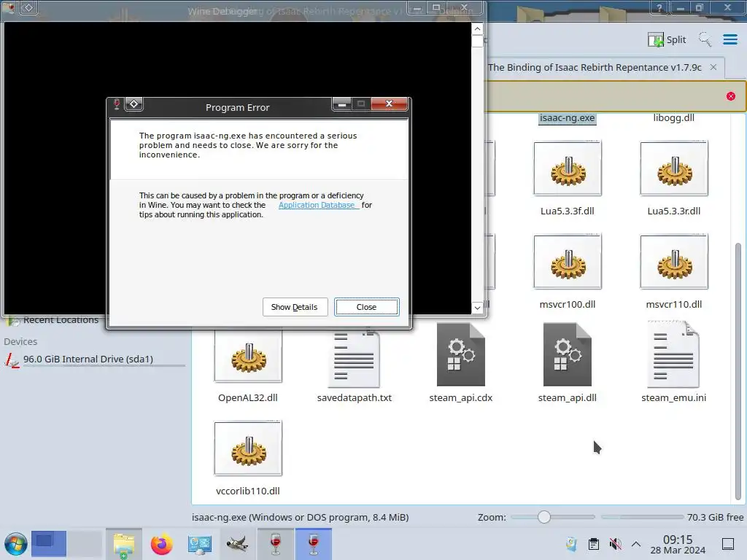This screenshot has height=560, width=747.
Task: Open GIMP from the taskbar
Action: coord(237,544)
